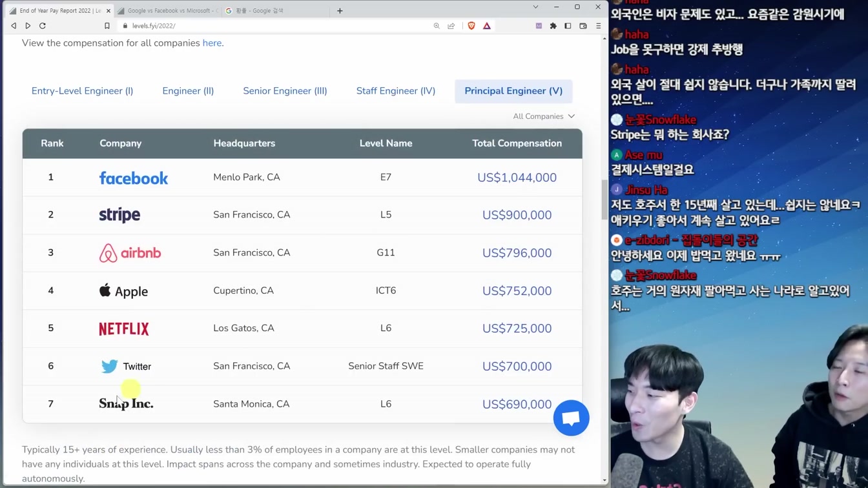
Task: Click the 'Senior Staff SWE' level name cell
Action: 386,366
